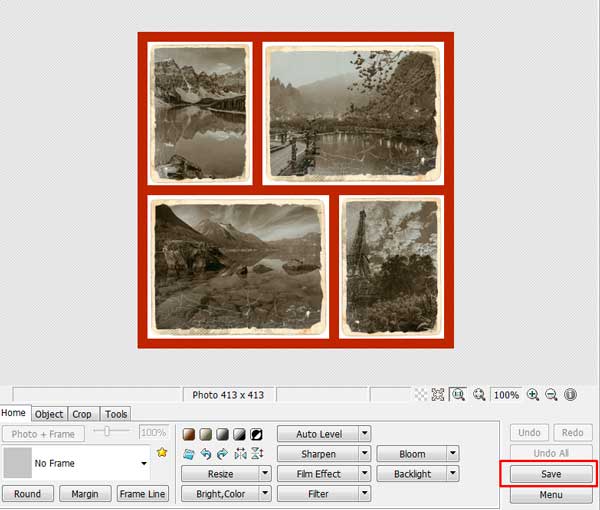Viewport: 600px width, 510px height.
Task: Click the fullscreen arrows icon
Action: pos(438,394)
